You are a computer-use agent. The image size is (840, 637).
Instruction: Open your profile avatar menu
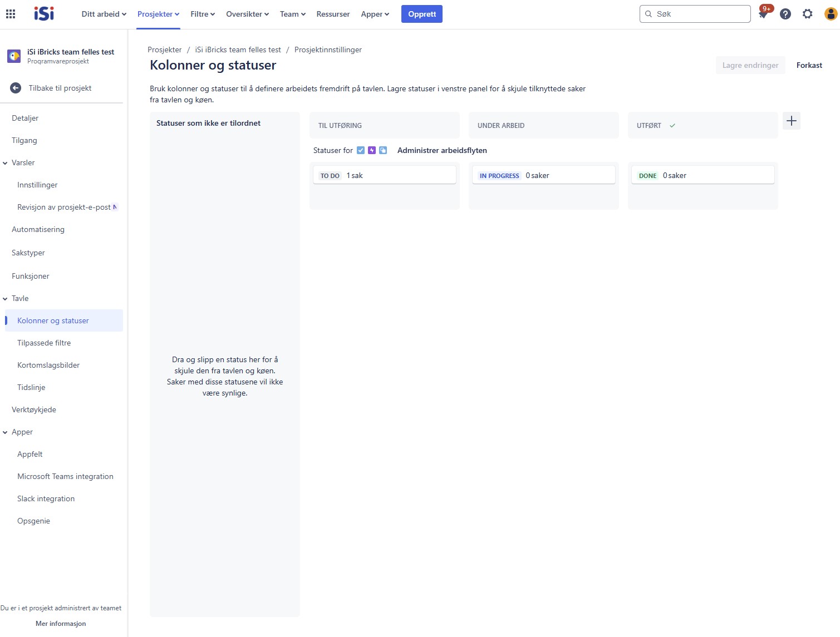tap(830, 14)
